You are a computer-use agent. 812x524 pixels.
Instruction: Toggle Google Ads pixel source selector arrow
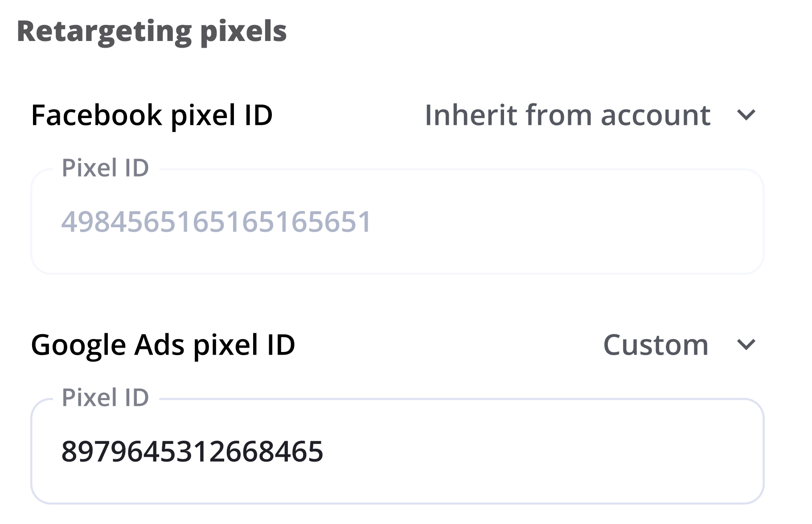[x=746, y=345]
